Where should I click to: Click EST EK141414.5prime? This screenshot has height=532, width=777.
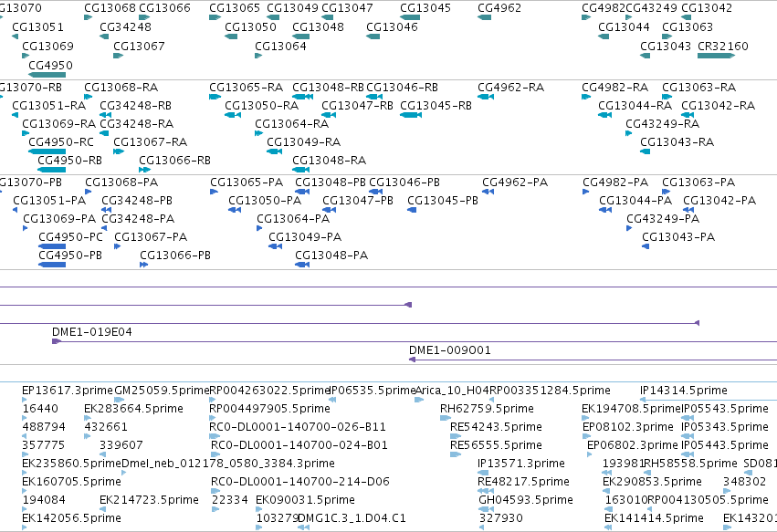coord(654,518)
